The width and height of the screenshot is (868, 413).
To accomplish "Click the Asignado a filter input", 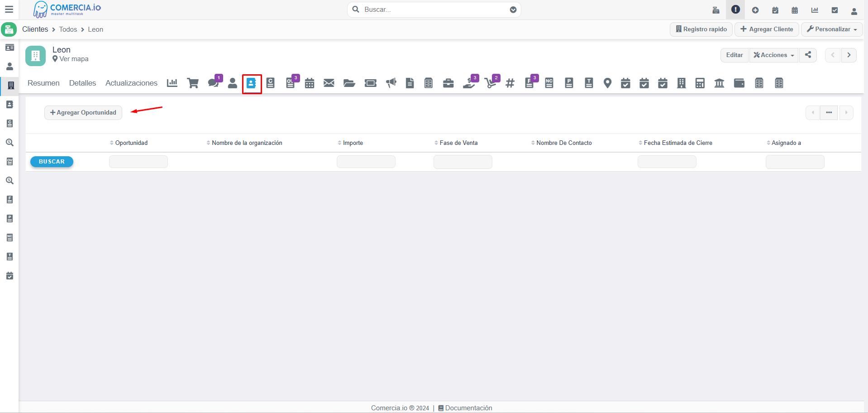I will click(795, 162).
